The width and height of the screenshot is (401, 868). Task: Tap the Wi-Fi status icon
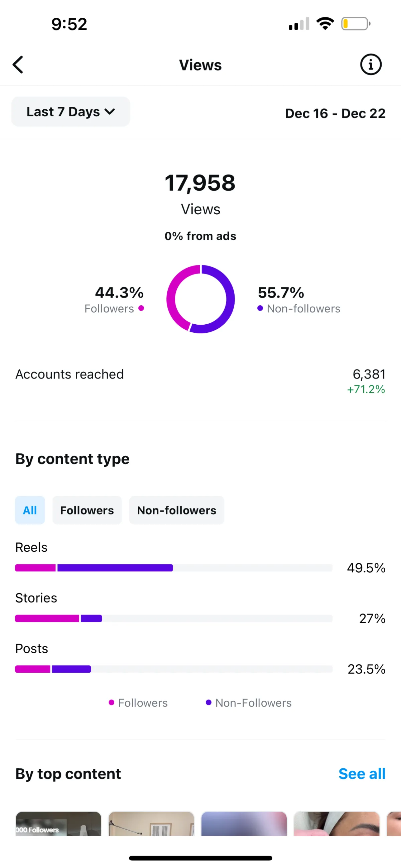tap(325, 24)
